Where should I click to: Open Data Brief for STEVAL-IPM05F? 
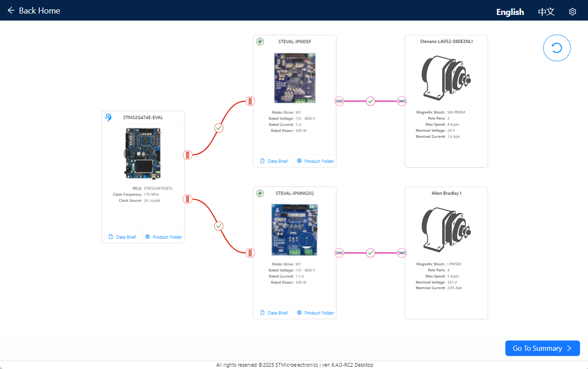click(x=274, y=161)
